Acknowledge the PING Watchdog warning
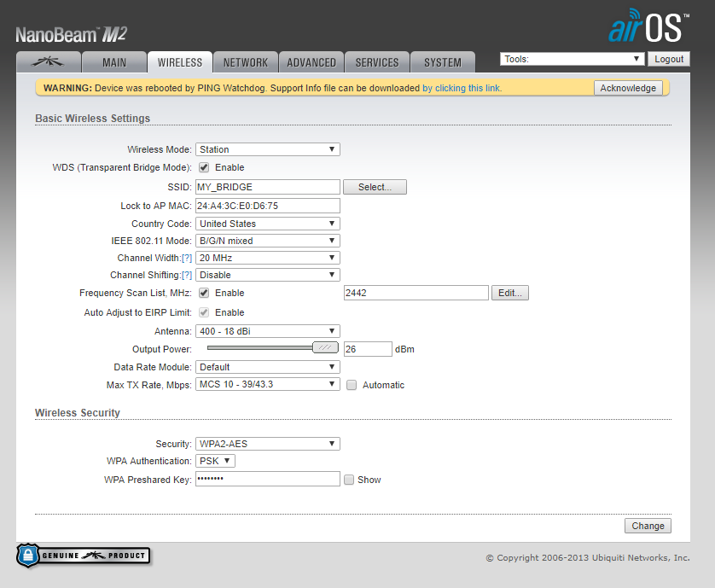The height and width of the screenshot is (588, 715). coord(628,88)
